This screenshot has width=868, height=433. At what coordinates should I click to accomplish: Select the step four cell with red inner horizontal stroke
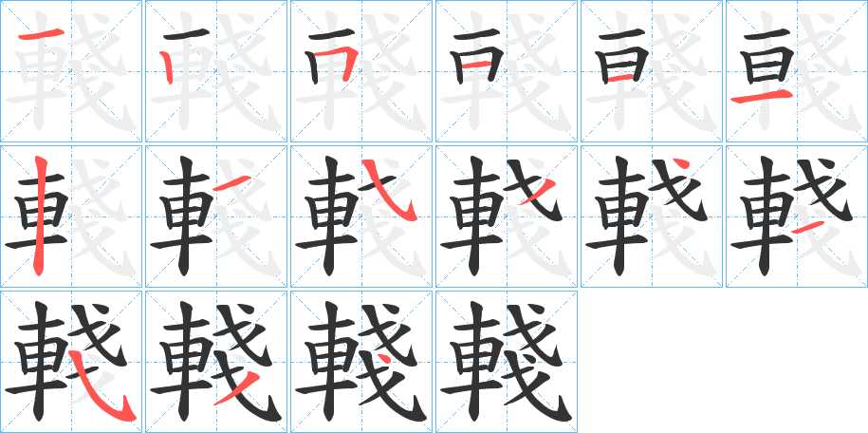[507, 71]
